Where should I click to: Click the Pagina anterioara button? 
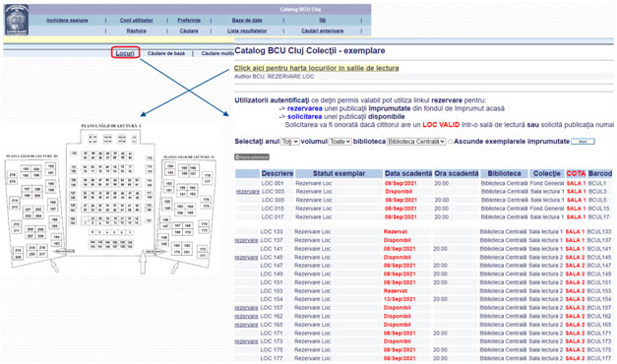pyautogui.click(x=252, y=157)
